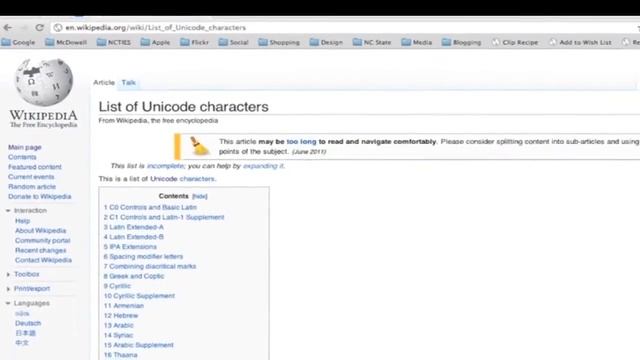This screenshot has height=360, width=640.
Task: Open the Shopping bookmarks folder
Action: [279, 42]
